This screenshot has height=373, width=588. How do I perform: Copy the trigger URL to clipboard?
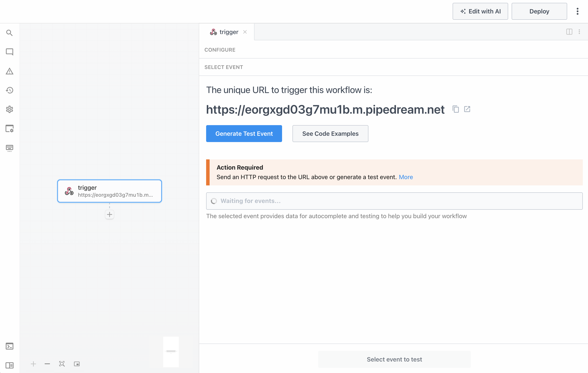point(456,109)
